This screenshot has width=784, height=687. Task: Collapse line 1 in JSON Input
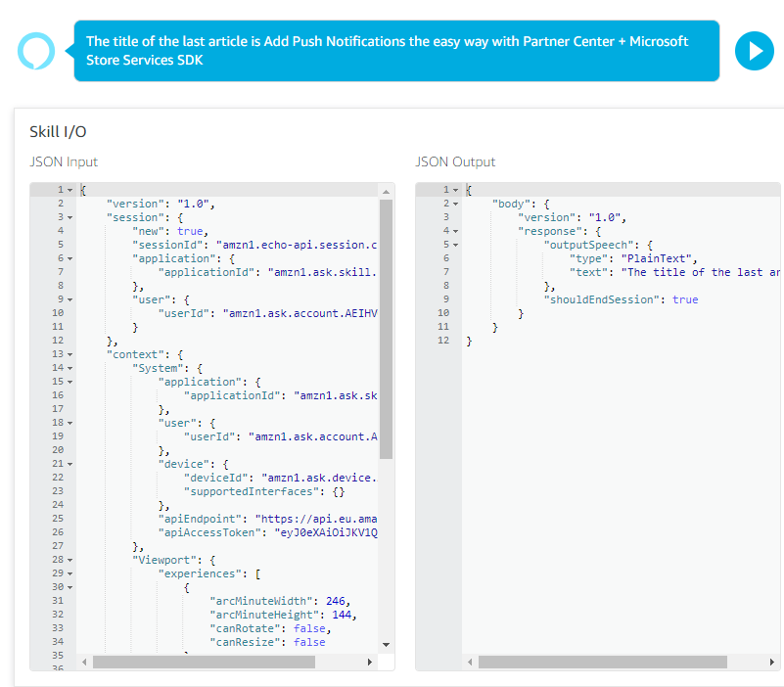(x=70, y=190)
